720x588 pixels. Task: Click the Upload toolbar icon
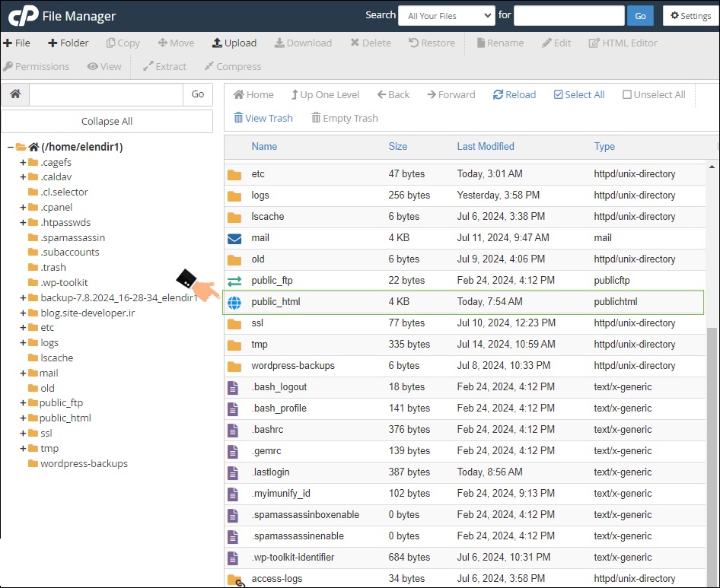pos(217,43)
